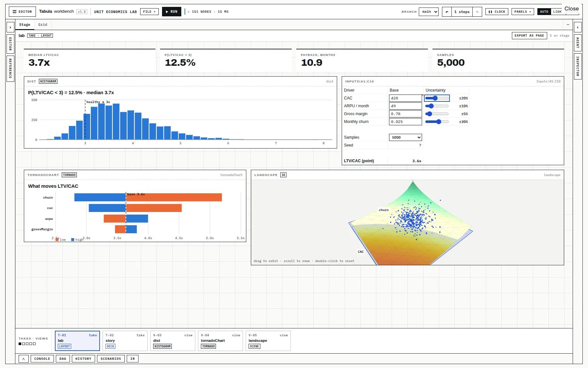
Task: Open the stage overflow menu (three dots)
Action: click(x=568, y=25)
